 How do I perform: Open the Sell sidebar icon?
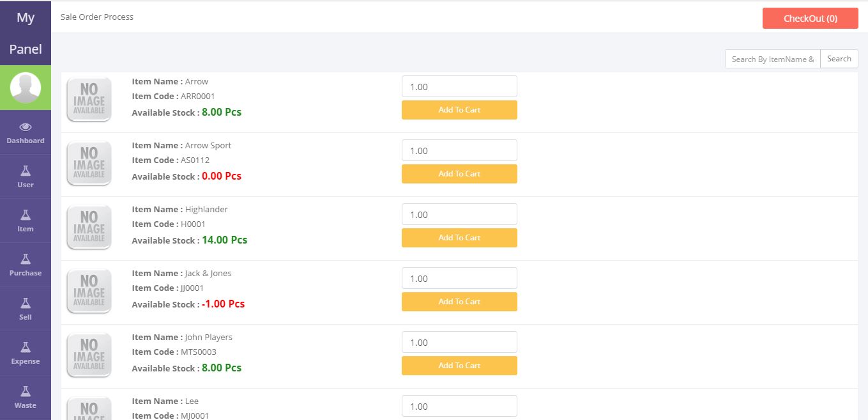click(26, 304)
